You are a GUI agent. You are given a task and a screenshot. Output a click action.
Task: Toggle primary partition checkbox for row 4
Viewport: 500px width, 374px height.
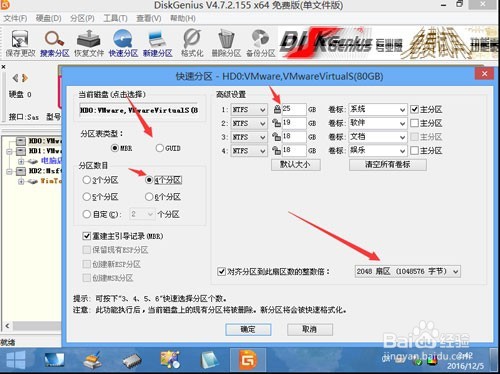[x=414, y=151]
